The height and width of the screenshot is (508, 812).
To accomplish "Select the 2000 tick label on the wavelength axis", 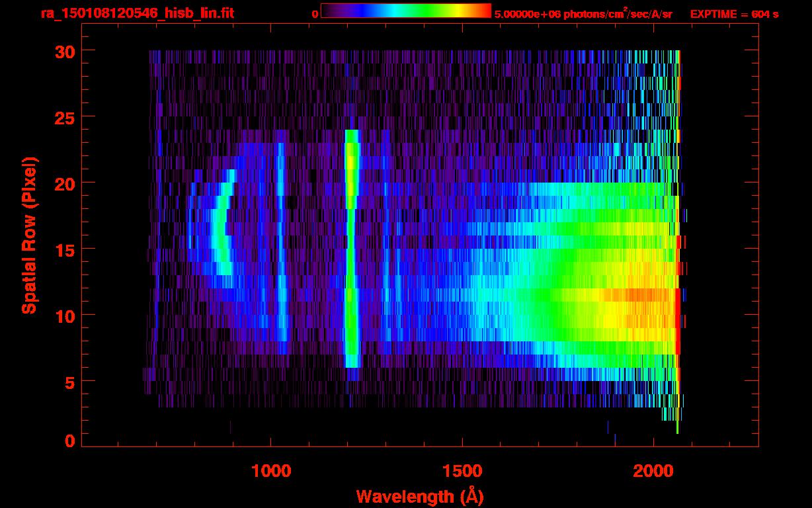I will tap(653, 471).
